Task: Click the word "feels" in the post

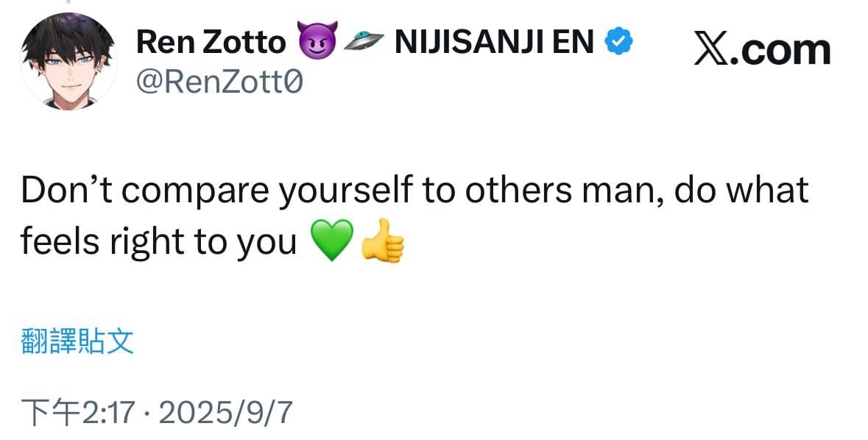Action: coord(60,241)
